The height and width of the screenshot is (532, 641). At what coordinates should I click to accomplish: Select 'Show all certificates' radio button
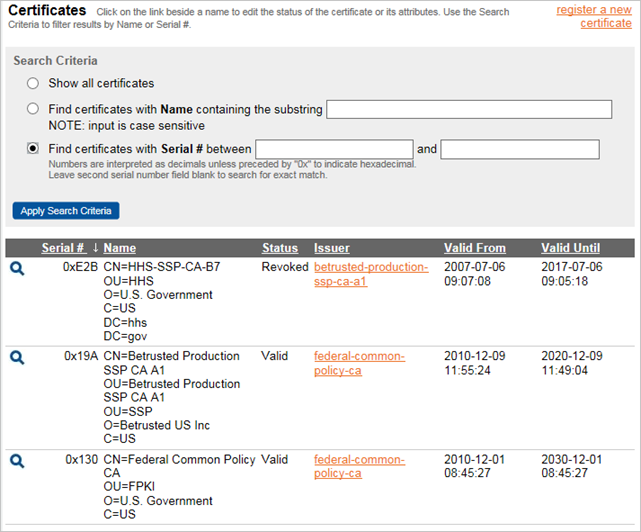pyautogui.click(x=34, y=84)
